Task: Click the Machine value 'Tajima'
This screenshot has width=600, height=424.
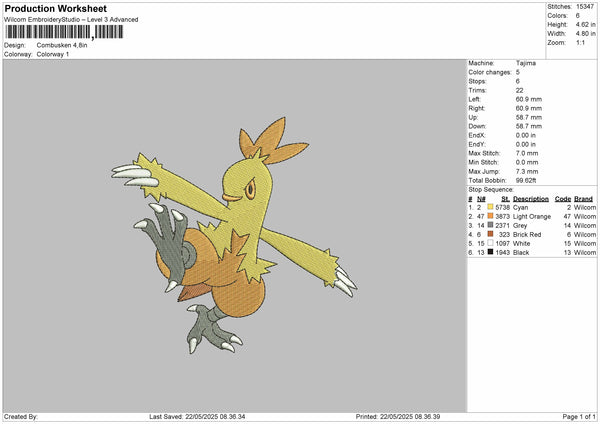Action: pyautogui.click(x=526, y=63)
